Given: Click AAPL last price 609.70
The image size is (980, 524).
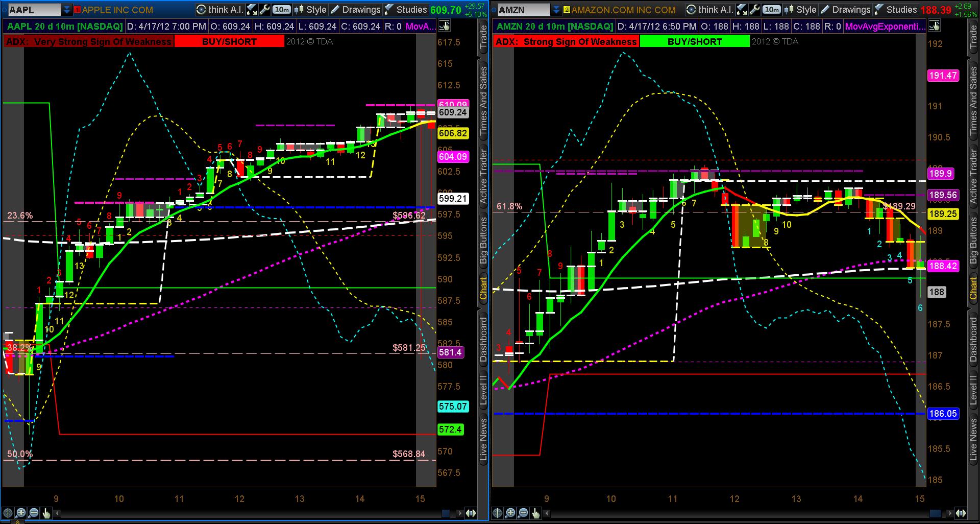Looking at the screenshot, I should click(x=446, y=10).
